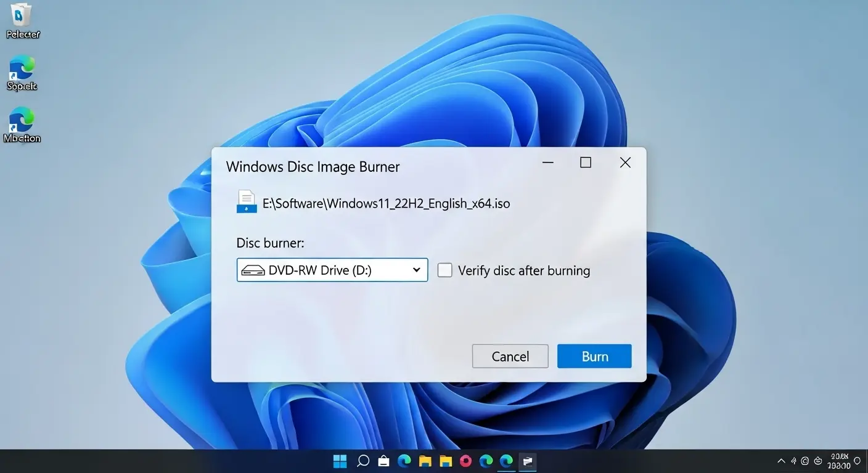This screenshot has width=868, height=473.
Task: Close the Windows Disc Image Burner window
Action: pyautogui.click(x=625, y=163)
